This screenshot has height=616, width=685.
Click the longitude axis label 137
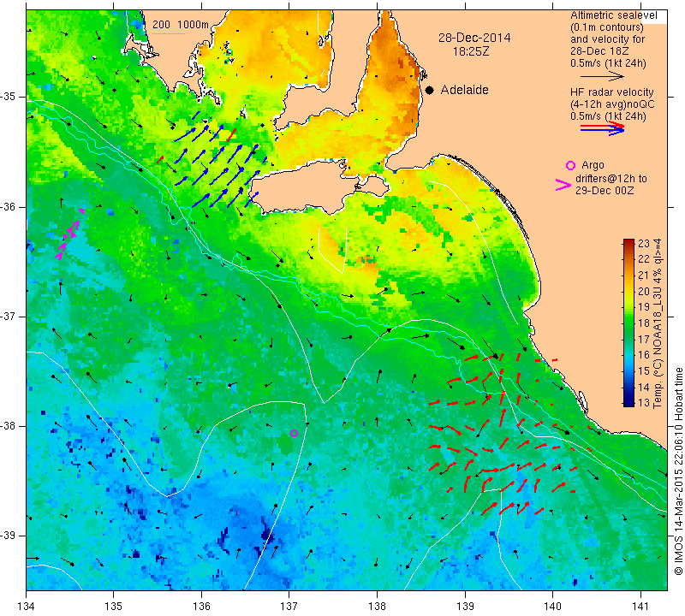(x=289, y=606)
